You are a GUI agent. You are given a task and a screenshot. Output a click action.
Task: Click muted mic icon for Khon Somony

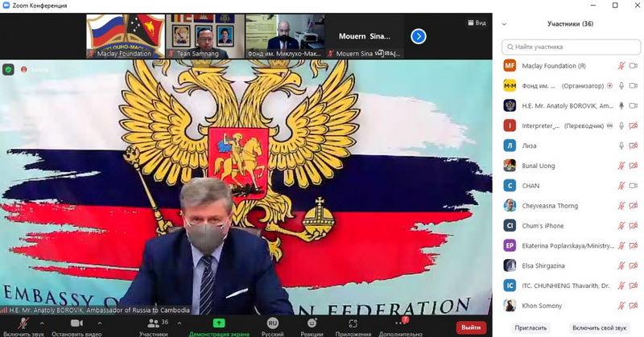(x=621, y=306)
